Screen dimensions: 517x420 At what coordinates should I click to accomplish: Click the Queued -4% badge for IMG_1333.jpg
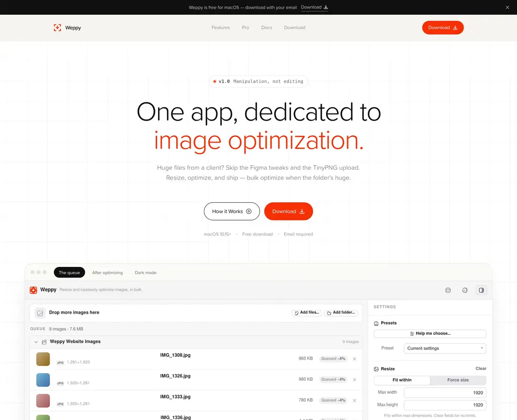pos(333,400)
